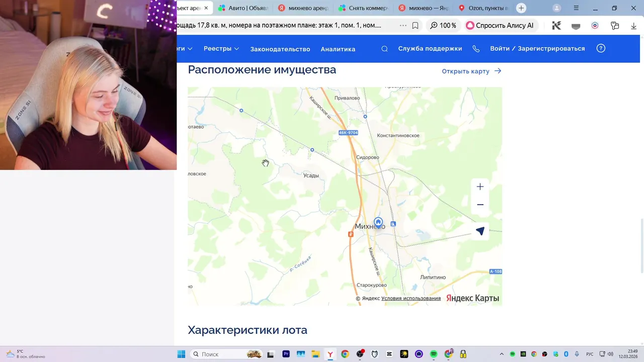
Task: Click the 100% zoom indicator
Action: click(x=443, y=25)
